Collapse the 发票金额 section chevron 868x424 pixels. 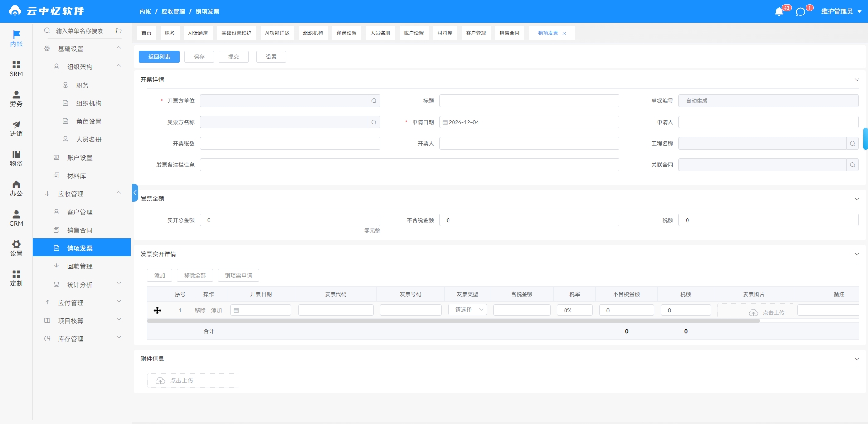tap(857, 199)
